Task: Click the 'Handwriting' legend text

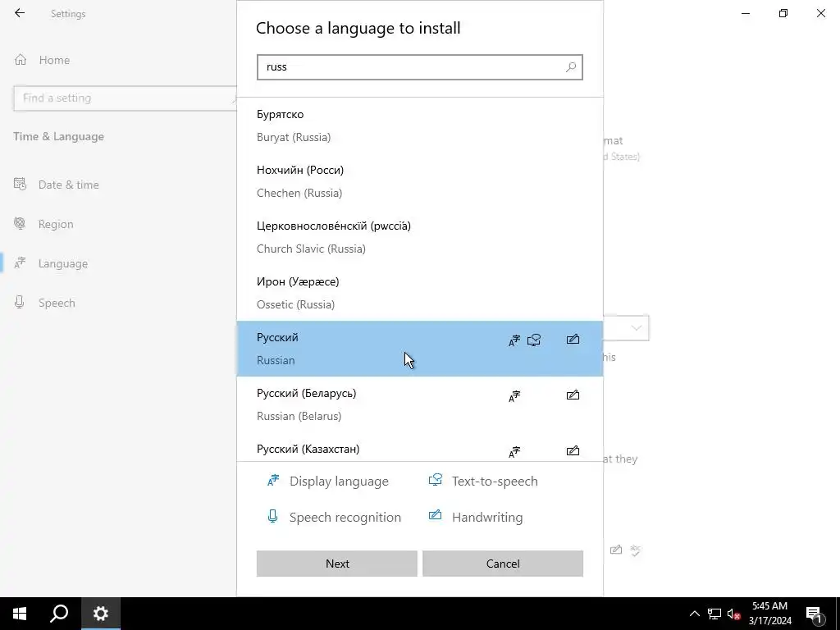Action: coord(487,518)
